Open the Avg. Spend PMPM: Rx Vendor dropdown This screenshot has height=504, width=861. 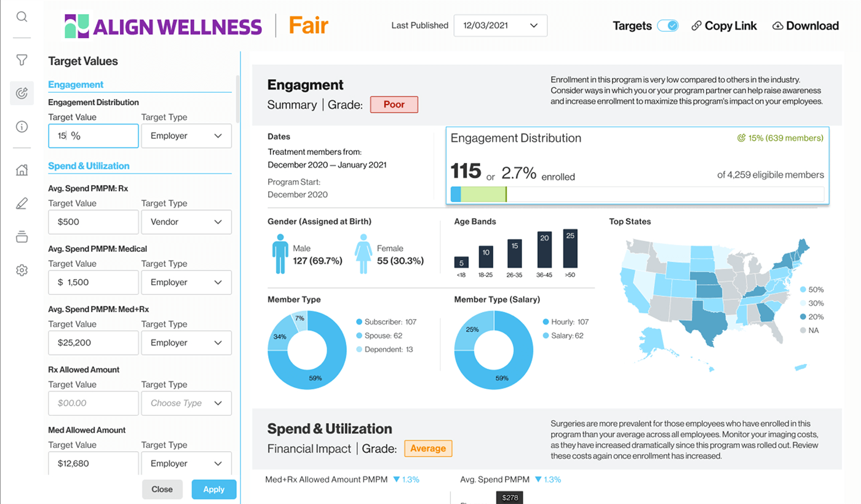tap(186, 222)
